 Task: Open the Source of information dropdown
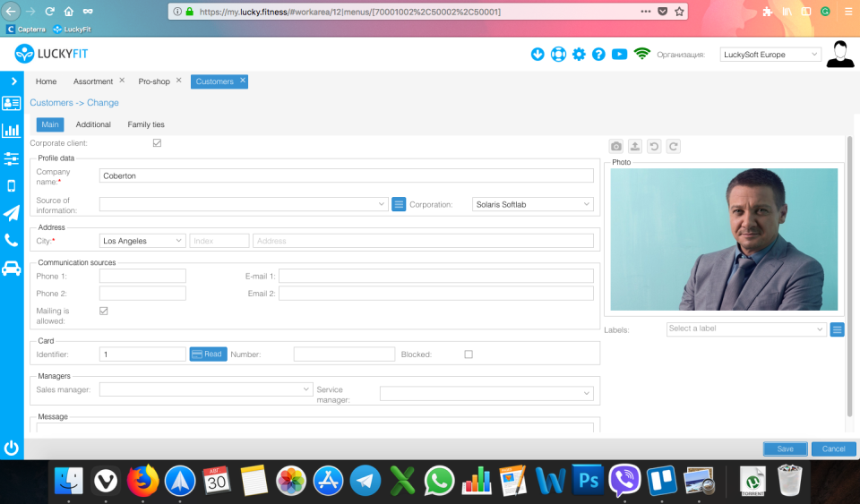[x=244, y=204]
